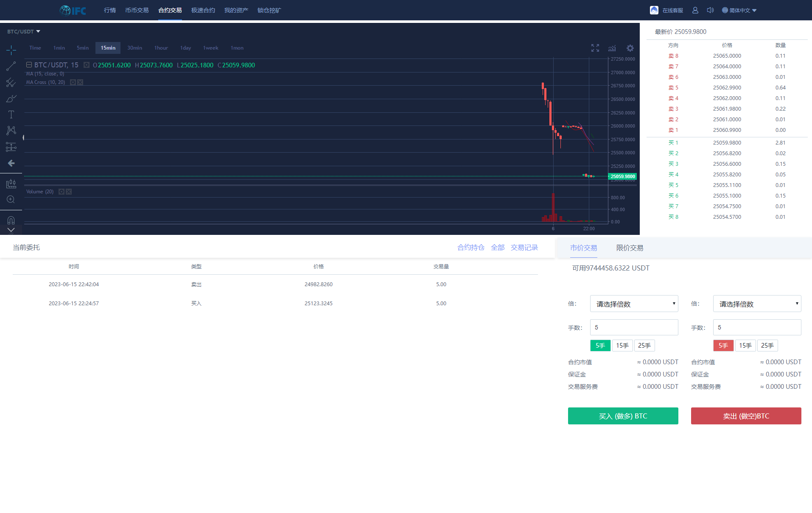812x513 pixels.
Task: Click the green 买入 (做多) BTC button
Action: [623, 416]
